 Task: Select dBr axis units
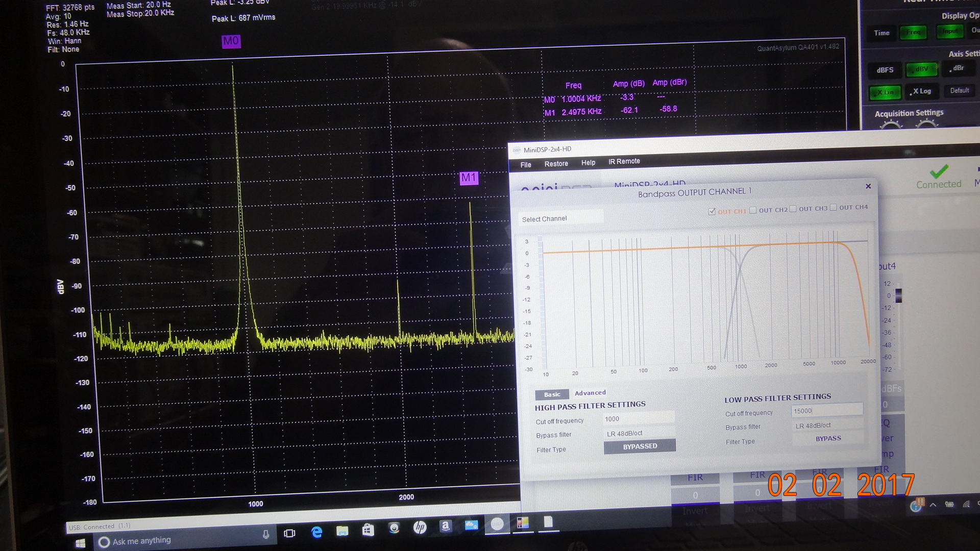point(958,68)
